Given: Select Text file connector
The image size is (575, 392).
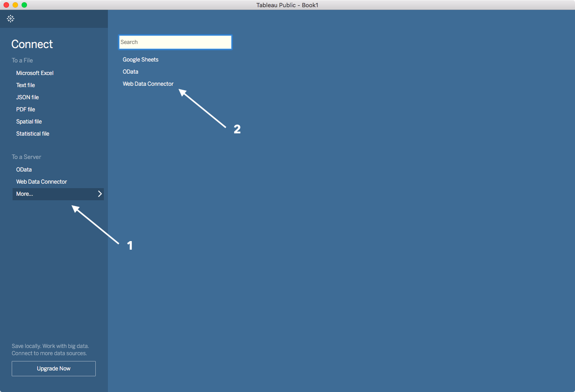Looking at the screenshot, I should point(26,85).
